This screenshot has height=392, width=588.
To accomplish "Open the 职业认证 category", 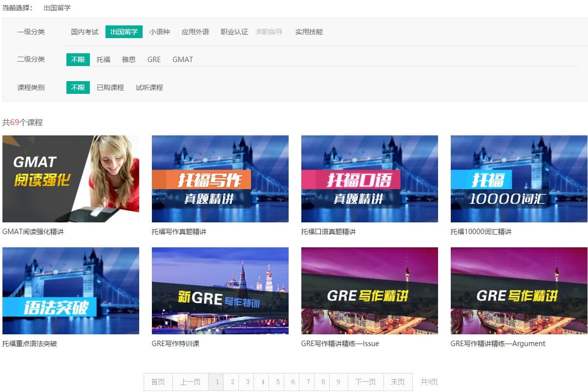I will click(x=234, y=32).
